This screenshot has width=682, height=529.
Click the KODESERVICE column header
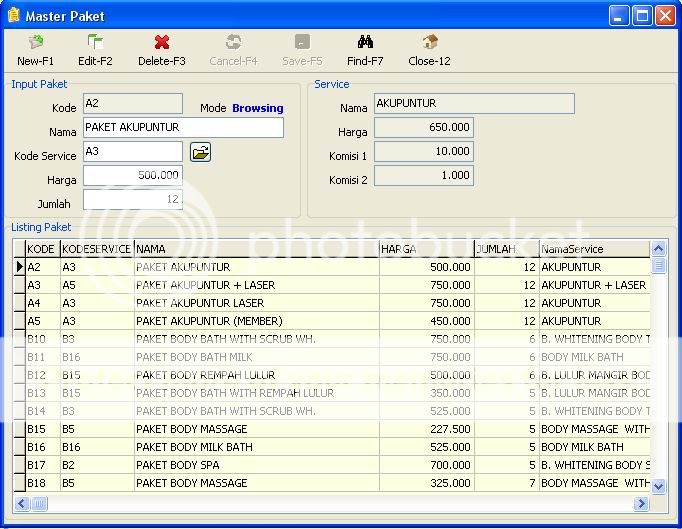(97, 249)
